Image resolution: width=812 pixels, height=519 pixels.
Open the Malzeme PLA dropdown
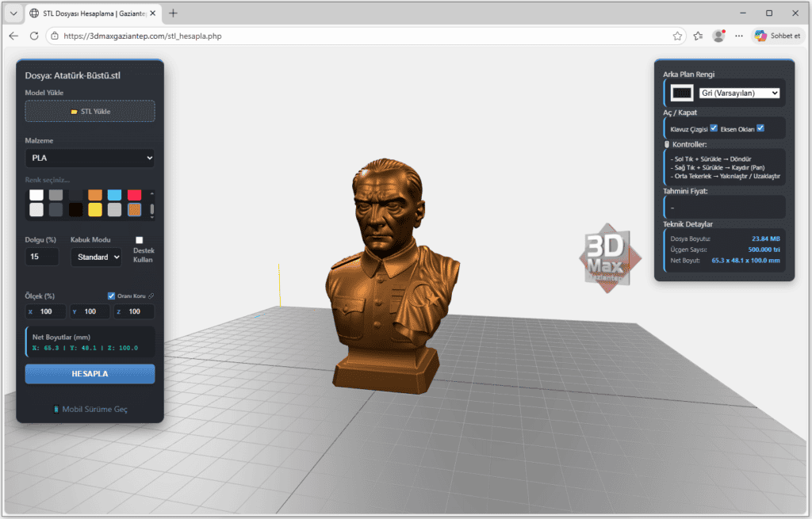click(90, 158)
